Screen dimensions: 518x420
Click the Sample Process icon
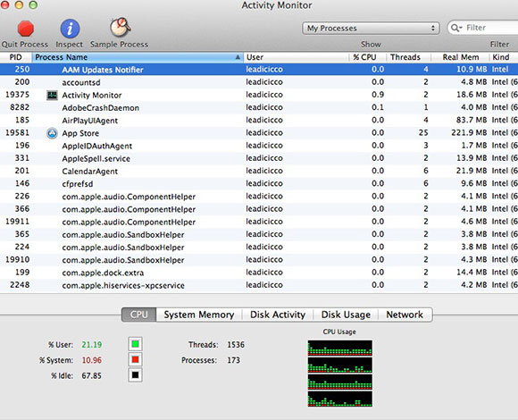point(121,27)
